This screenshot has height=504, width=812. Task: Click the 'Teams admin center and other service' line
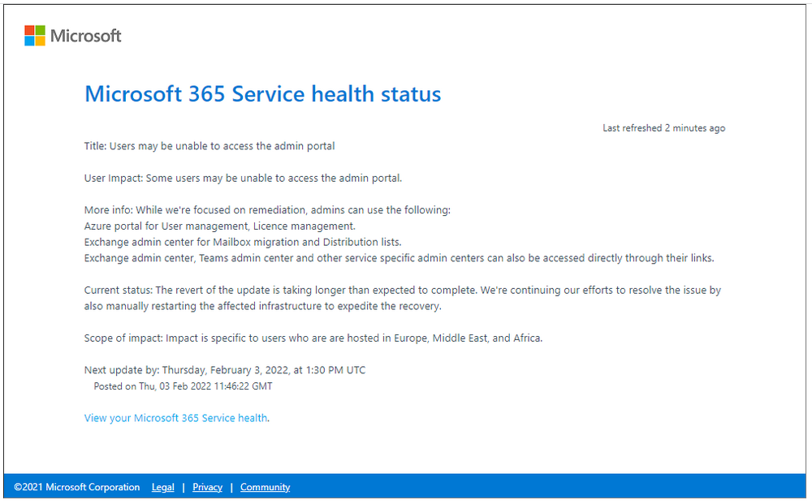pos(400,258)
